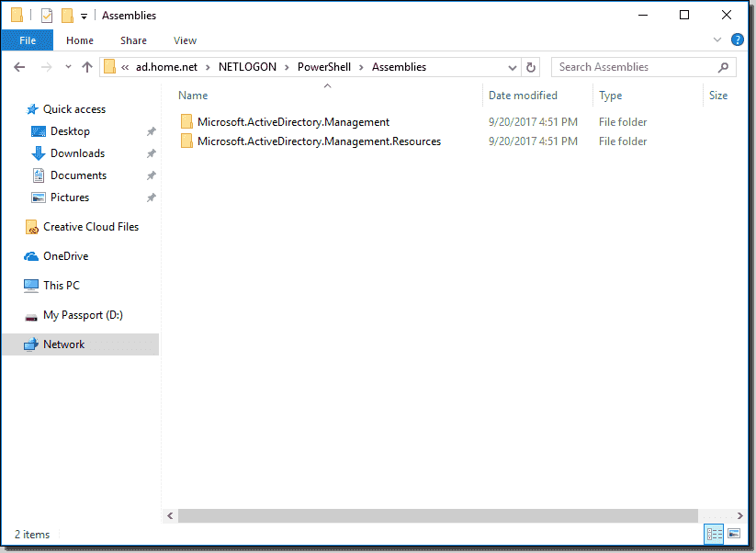Expand the chevron after ad.home.net breadcrumb
Screen dimensions: 756x553
point(208,67)
